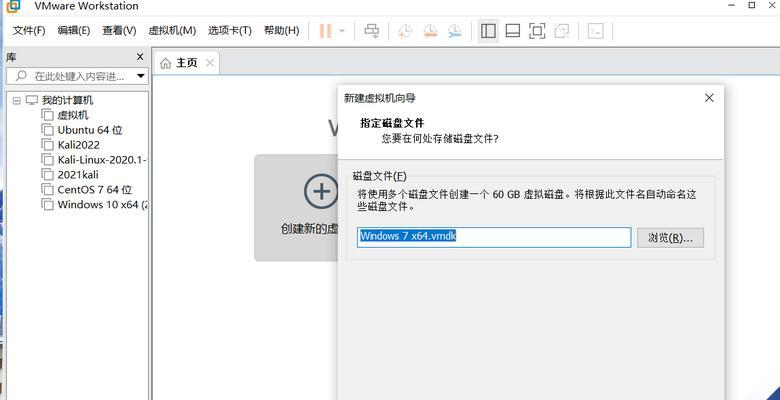
Task: Click the 2021kali VM icon
Action: pos(47,175)
